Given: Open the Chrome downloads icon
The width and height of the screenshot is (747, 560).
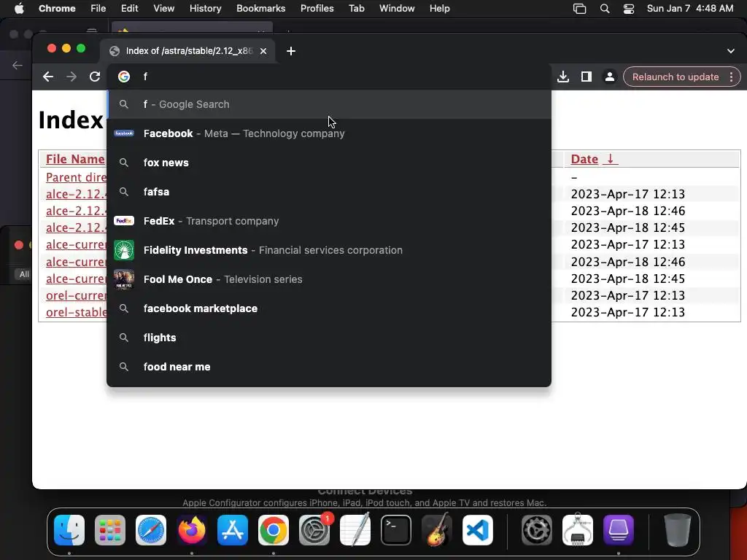Looking at the screenshot, I should point(563,77).
